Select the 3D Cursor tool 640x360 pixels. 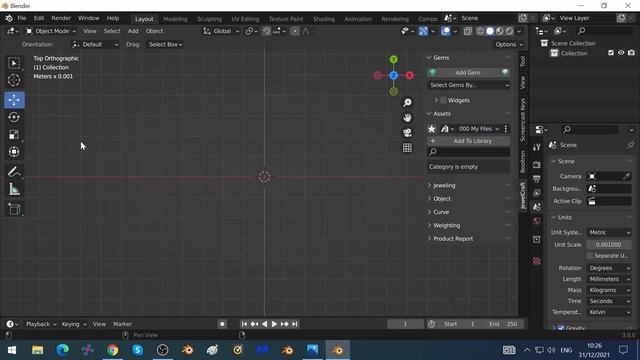point(14,80)
